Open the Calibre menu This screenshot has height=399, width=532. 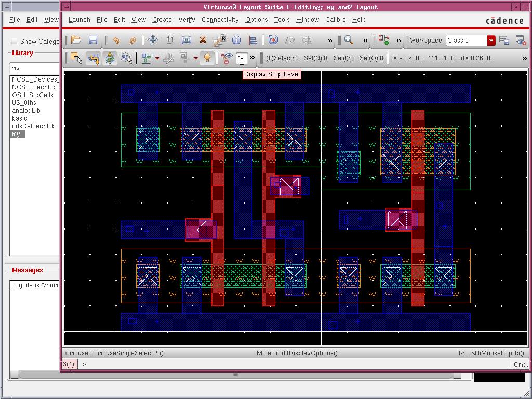[336, 20]
